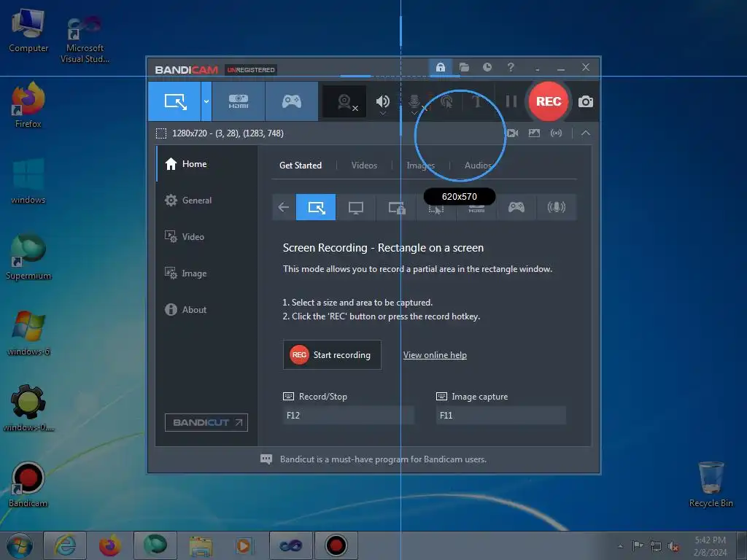Viewport: 747px width, 560px height.
Task: Click the big red REC button
Action: pyautogui.click(x=549, y=101)
